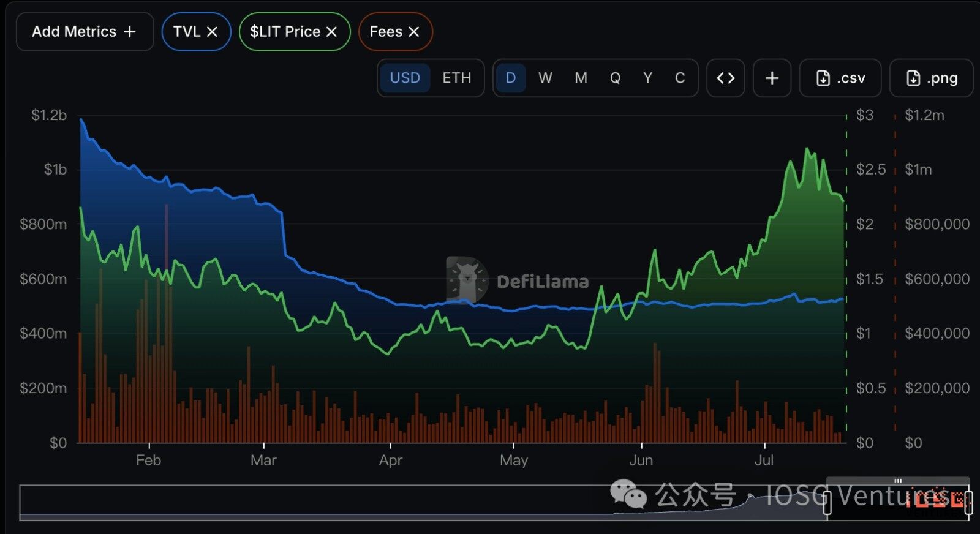Select the daily D interval

(511, 78)
